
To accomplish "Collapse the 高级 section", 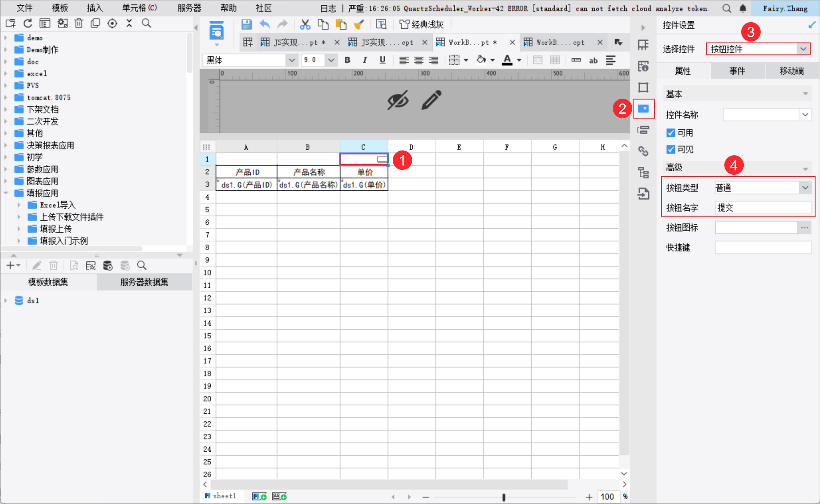I will [805, 169].
